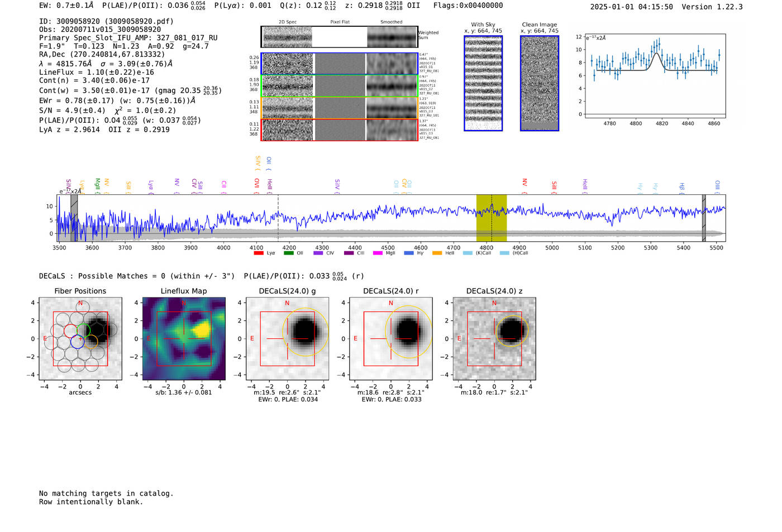The width and height of the screenshot is (782, 532).
Task: Click the orange-outlined 2D spectrum row
Action: (x=340, y=108)
